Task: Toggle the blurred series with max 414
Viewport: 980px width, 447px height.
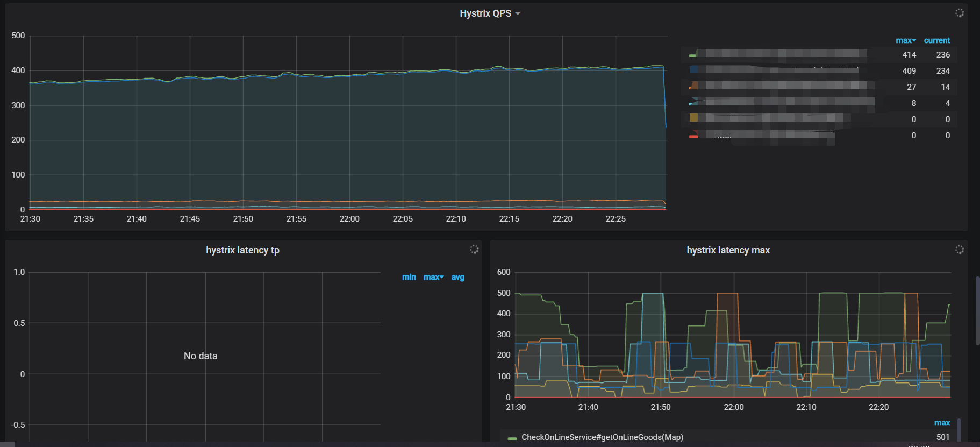Action: point(782,54)
